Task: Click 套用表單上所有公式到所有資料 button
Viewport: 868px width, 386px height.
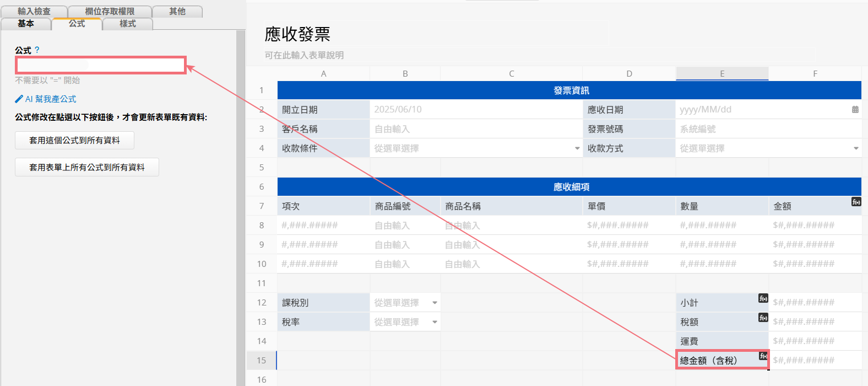Action: point(87,168)
